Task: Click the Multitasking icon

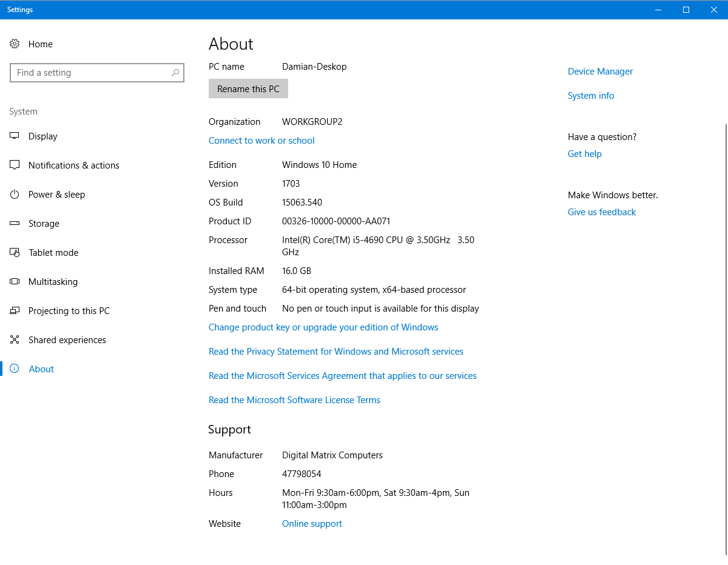Action: coord(15,282)
